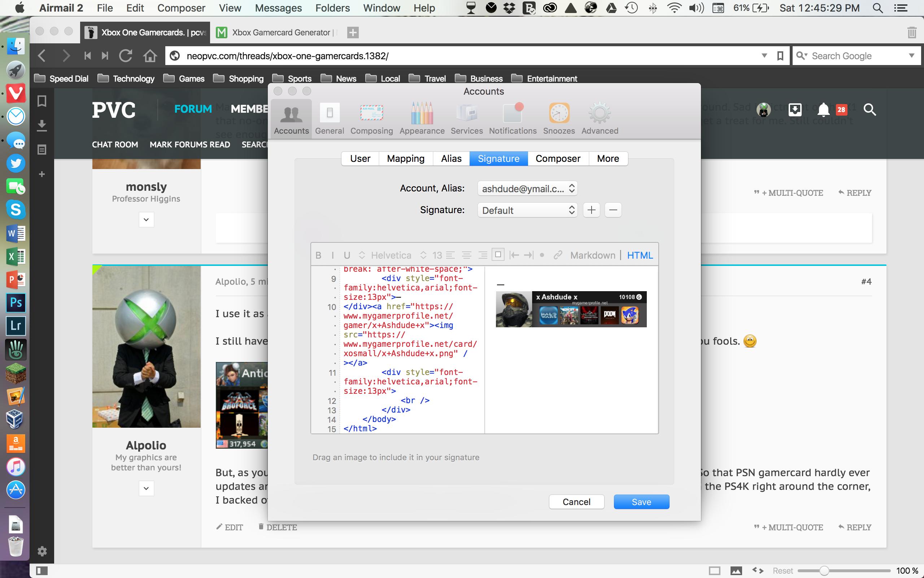
Task: Open the Composing preferences pane
Action: click(371, 118)
